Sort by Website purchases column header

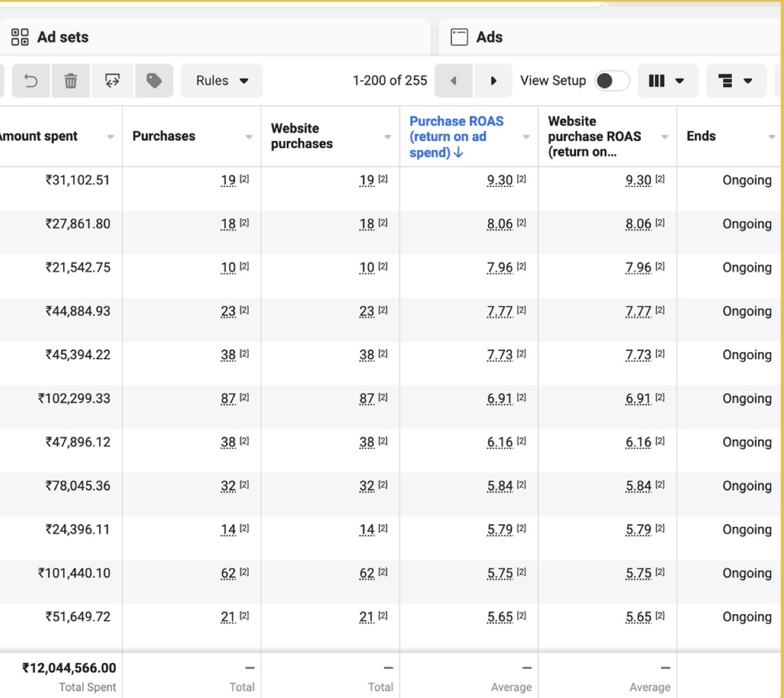pyautogui.click(x=302, y=136)
